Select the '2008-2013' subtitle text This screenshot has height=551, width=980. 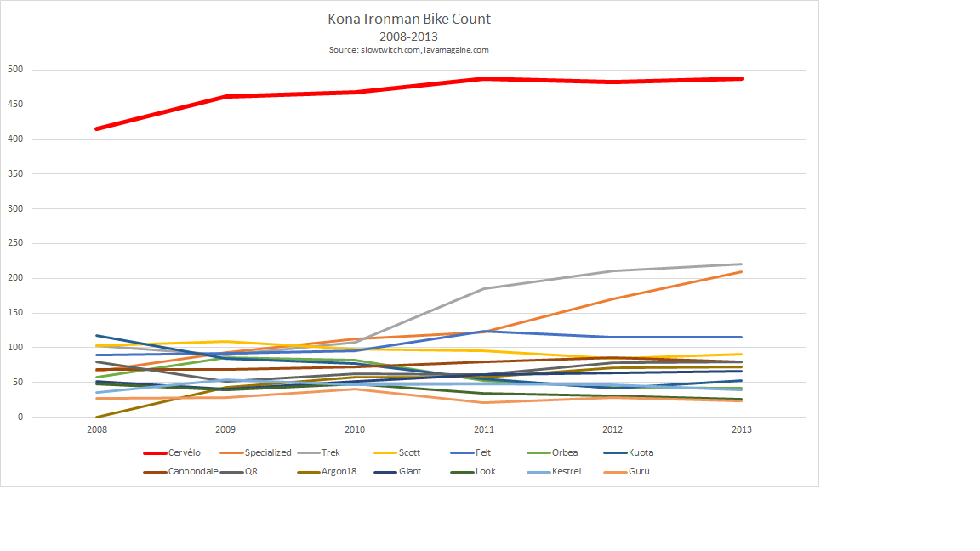[x=408, y=37]
